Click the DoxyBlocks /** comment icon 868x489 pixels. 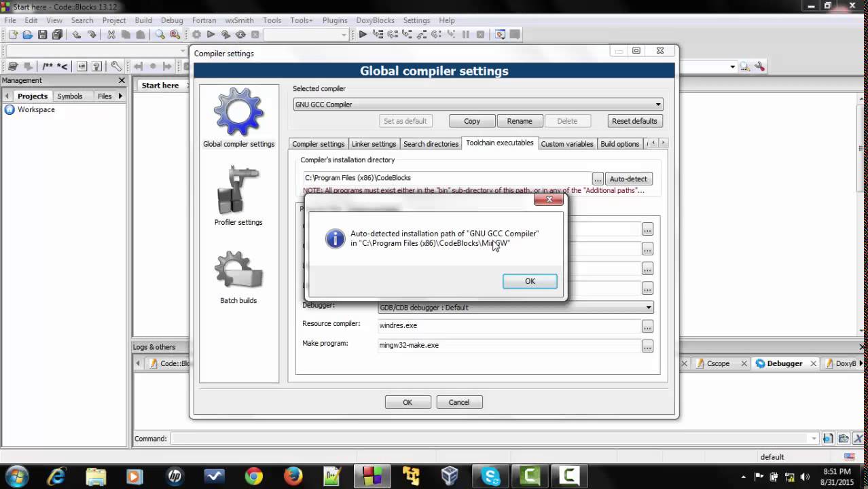(x=48, y=66)
